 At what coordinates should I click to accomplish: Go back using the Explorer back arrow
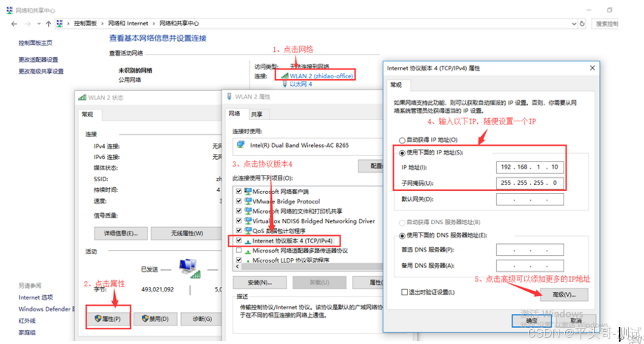tap(14, 24)
